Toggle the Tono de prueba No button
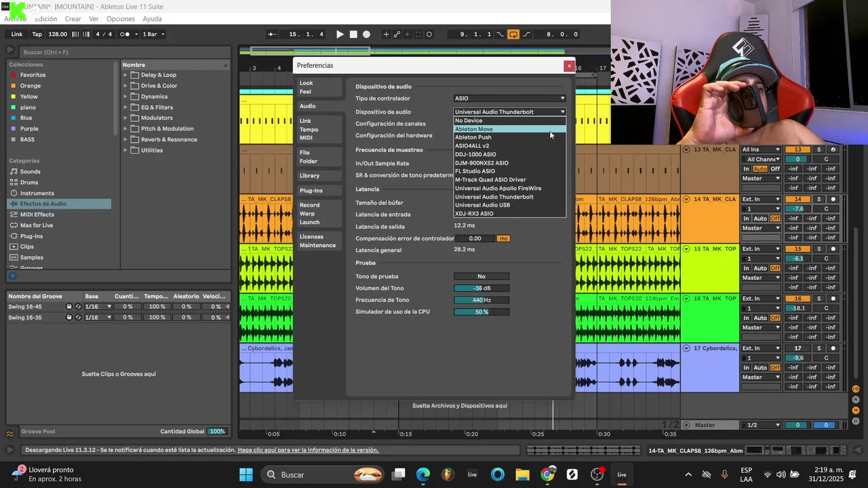This screenshot has height=488, width=868. (481, 277)
